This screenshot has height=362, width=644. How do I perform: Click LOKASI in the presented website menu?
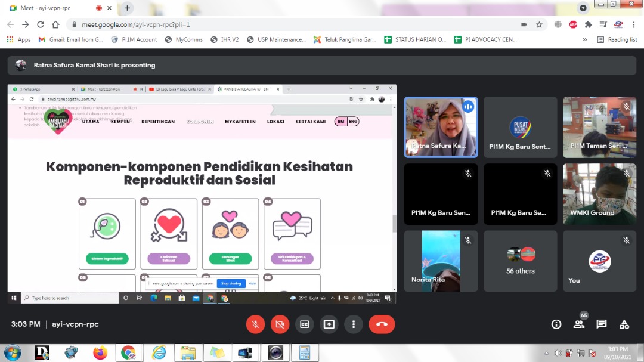point(275,122)
